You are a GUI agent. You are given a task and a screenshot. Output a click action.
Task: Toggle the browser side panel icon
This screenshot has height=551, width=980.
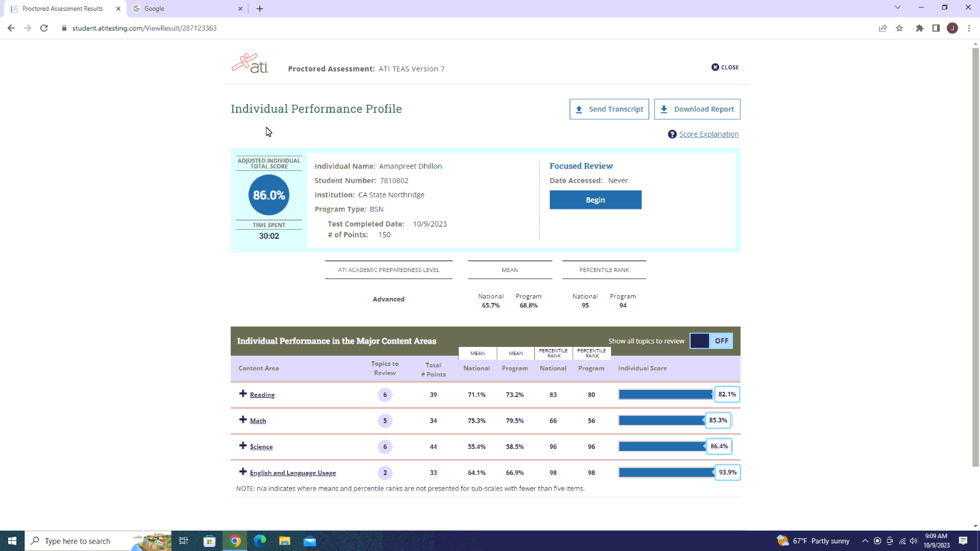pos(936,28)
